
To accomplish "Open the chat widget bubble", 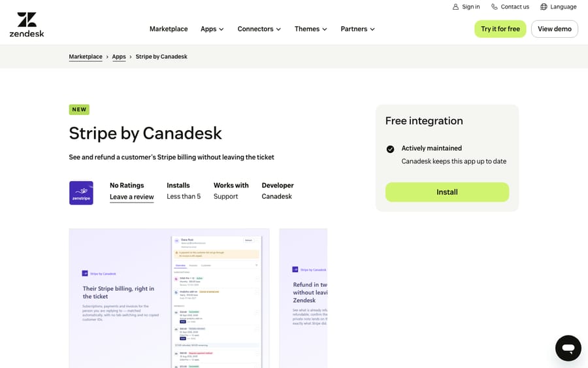I will (568, 348).
